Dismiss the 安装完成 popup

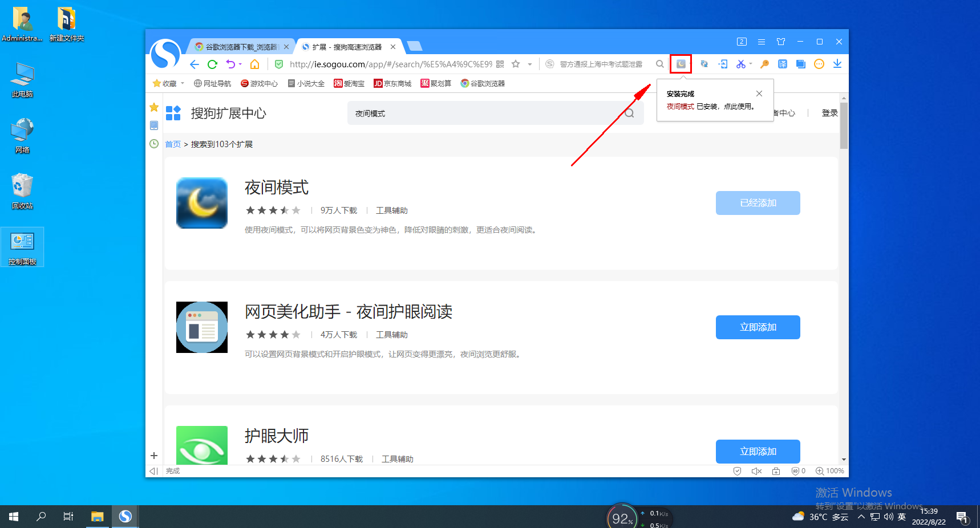coord(759,94)
